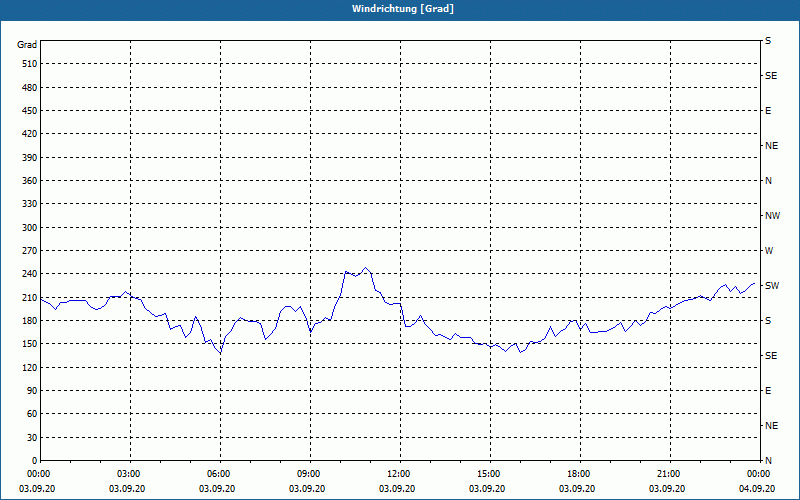Click the 00:00 label above 04.09.20

(x=760, y=474)
